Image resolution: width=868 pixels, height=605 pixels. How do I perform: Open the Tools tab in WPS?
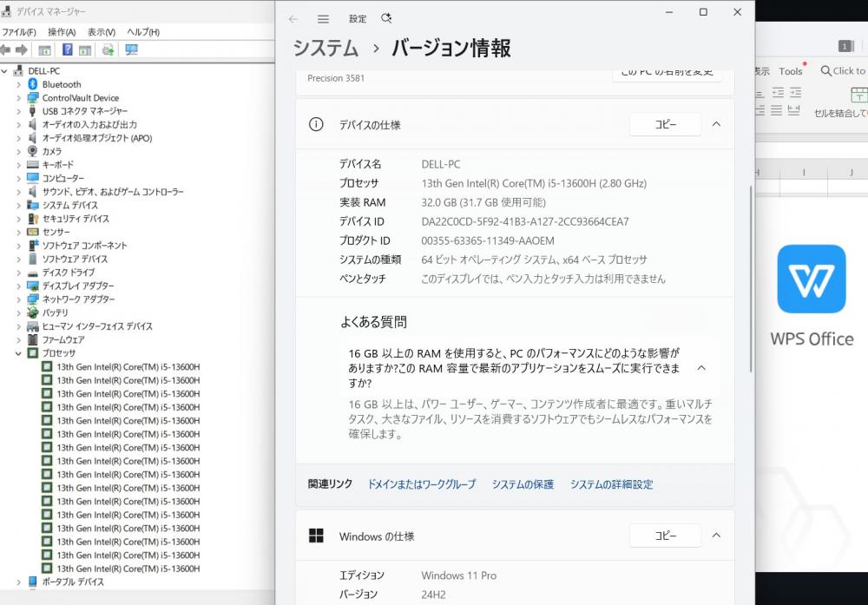[790, 71]
